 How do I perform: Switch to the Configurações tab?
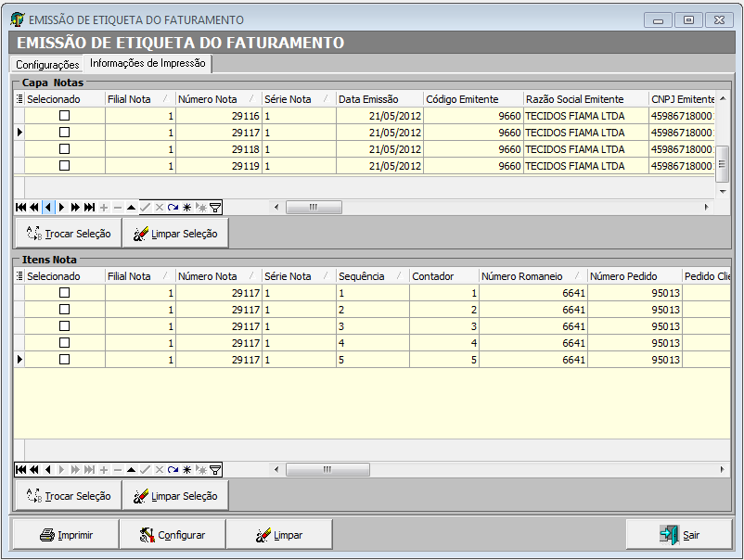47,65
